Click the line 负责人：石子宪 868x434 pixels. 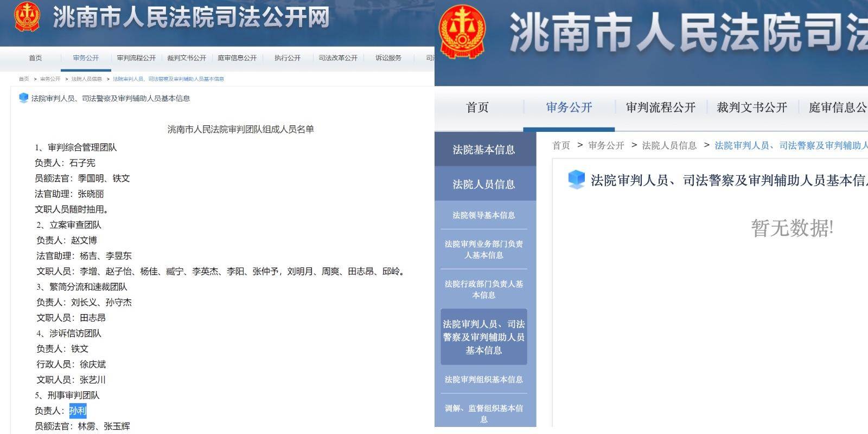click(x=65, y=163)
